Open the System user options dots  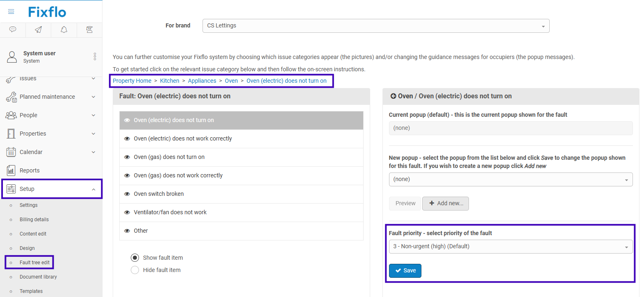(95, 57)
